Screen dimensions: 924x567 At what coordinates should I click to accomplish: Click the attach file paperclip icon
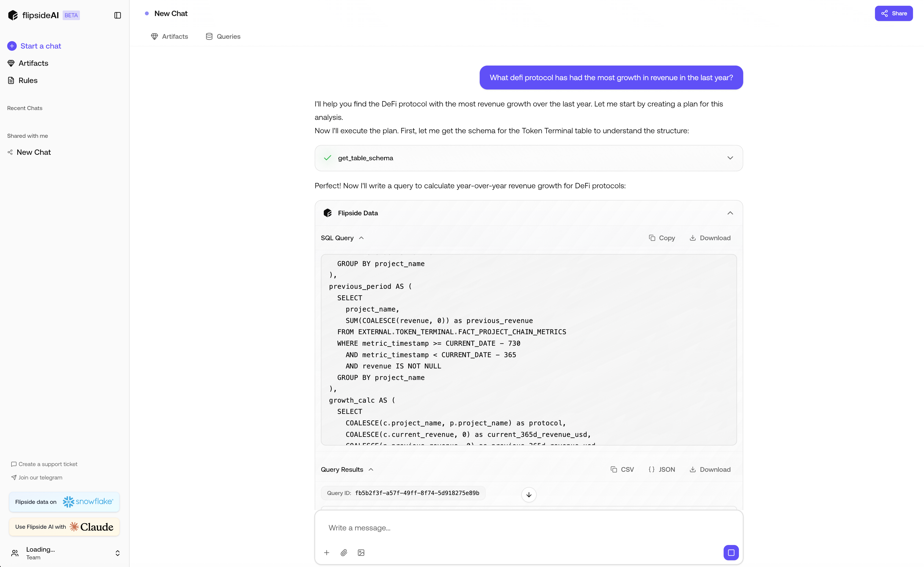(344, 553)
